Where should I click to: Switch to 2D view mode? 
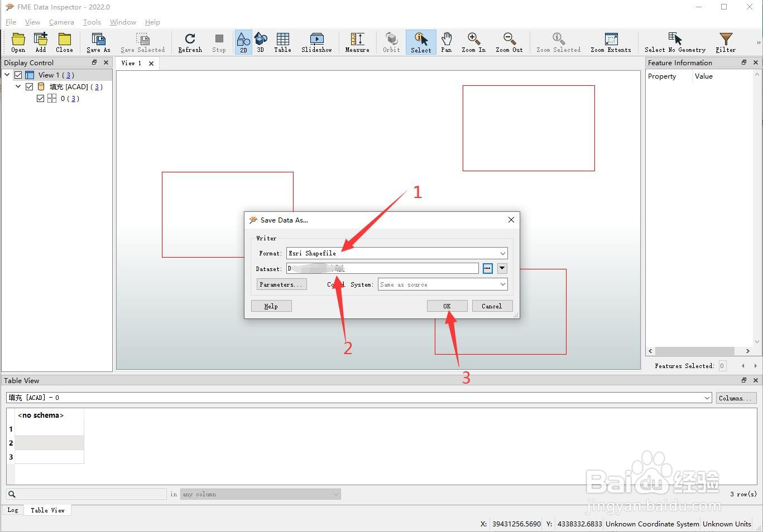pos(243,42)
